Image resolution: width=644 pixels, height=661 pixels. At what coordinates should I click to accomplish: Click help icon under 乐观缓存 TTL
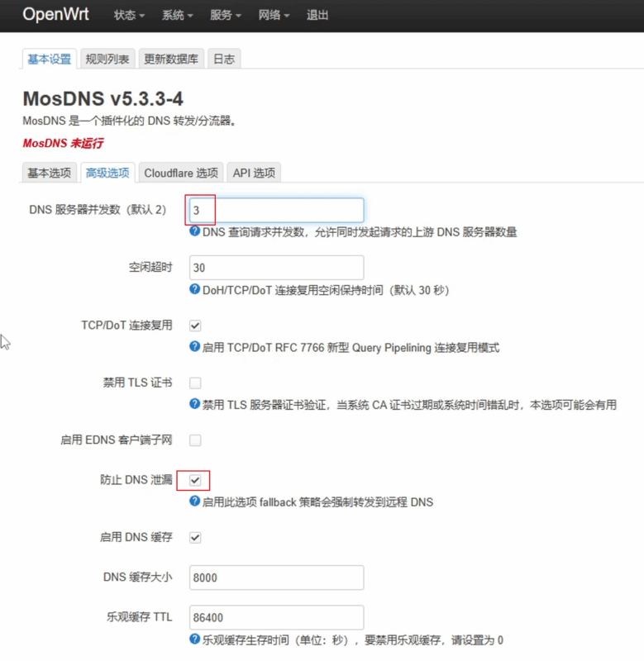pyautogui.click(x=195, y=640)
